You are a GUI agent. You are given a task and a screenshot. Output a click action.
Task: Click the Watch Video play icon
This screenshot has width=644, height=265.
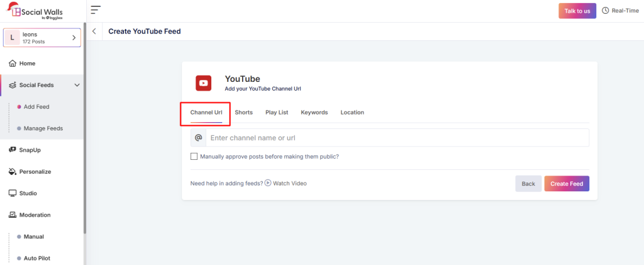pos(268,183)
